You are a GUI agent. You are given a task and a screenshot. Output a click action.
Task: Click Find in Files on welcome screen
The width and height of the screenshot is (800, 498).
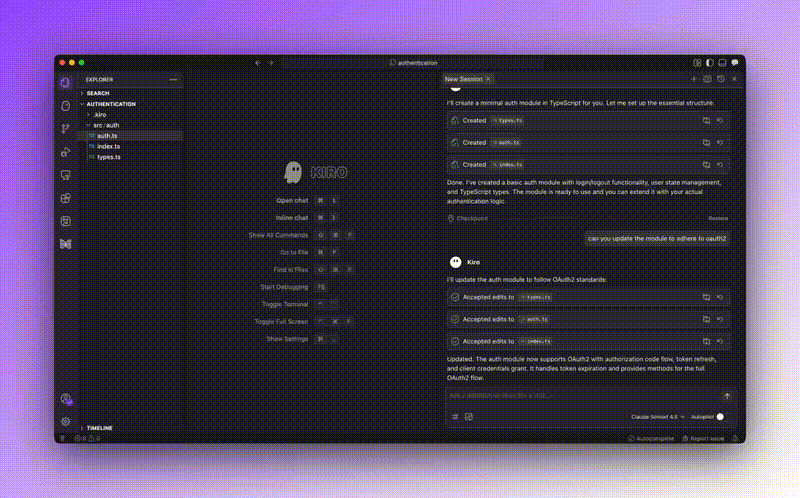[x=291, y=269]
